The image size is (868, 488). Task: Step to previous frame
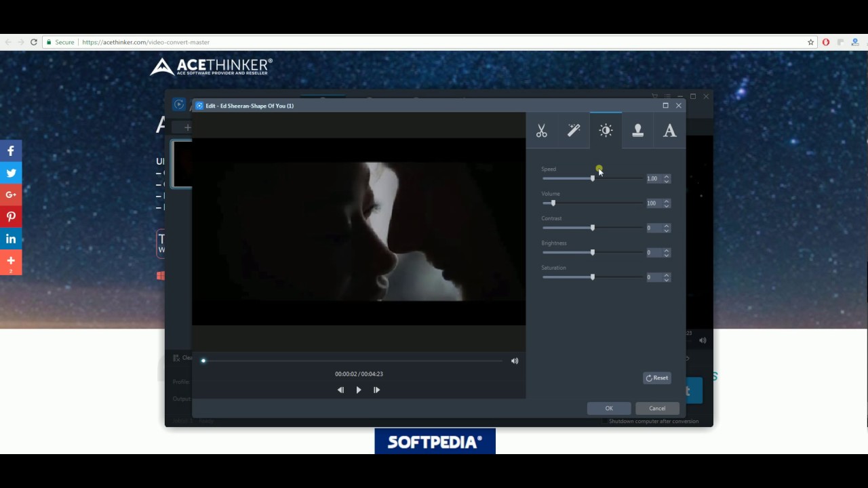tap(340, 390)
